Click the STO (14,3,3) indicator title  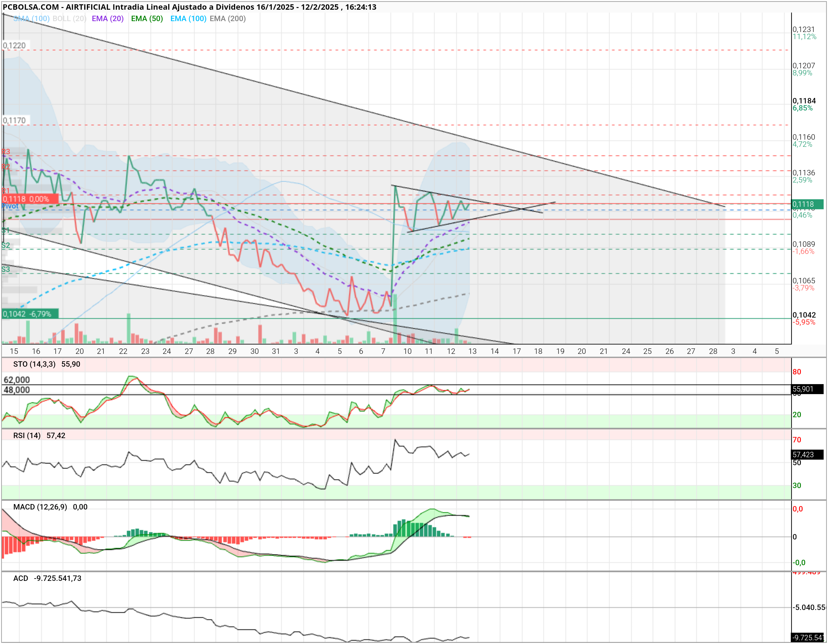(x=34, y=364)
